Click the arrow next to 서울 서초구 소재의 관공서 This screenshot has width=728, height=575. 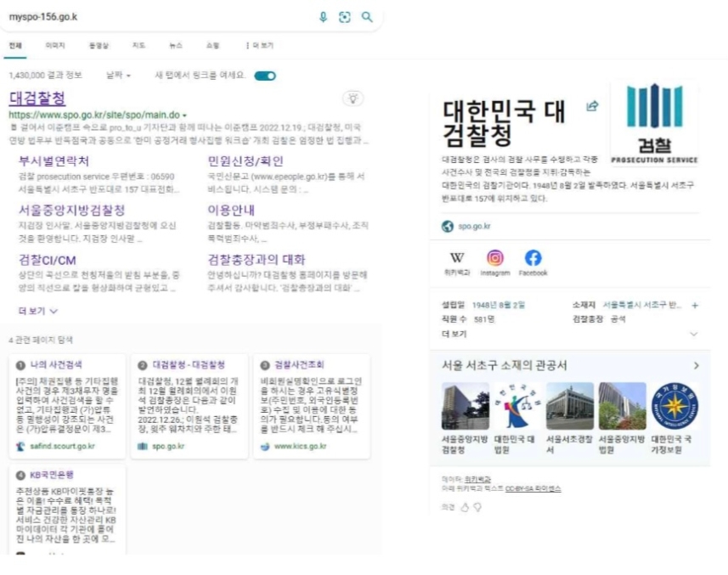click(x=696, y=366)
